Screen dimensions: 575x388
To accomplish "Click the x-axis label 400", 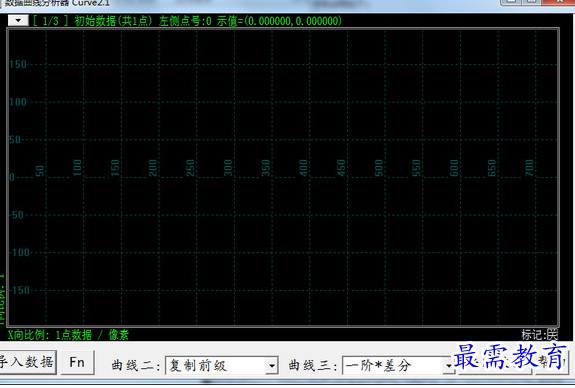I will click(x=303, y=168).
